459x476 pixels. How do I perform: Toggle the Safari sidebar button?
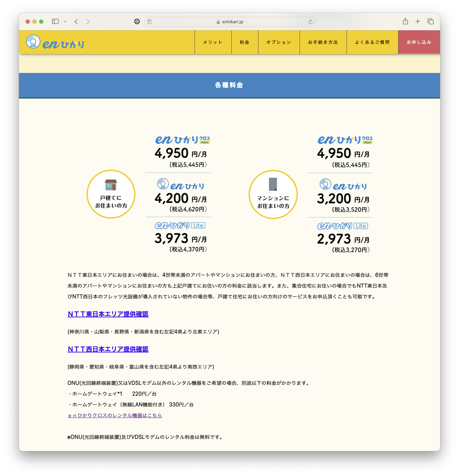pos(55,22)
